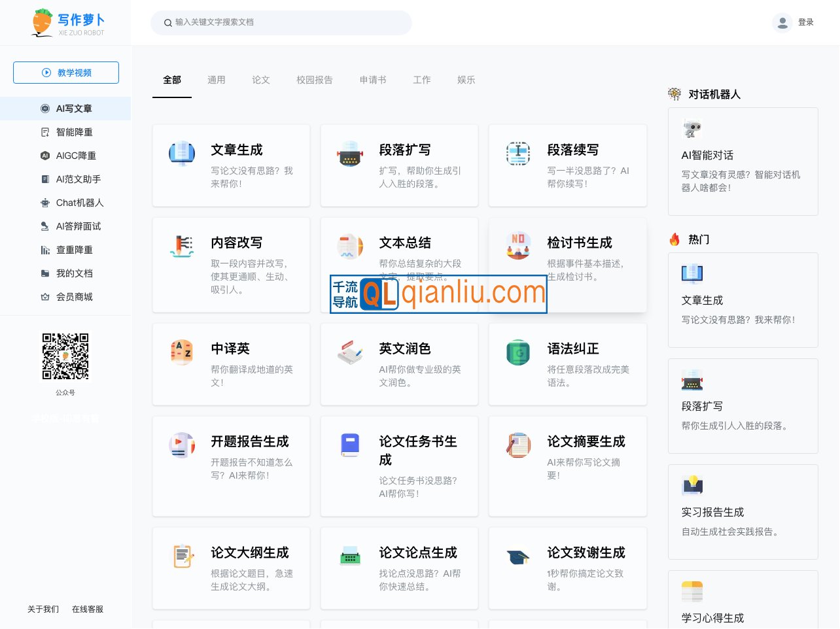The width and height of the screenshot is (840, 629).
Task: Open 智能降重 in the sidebar
Action: point(74,132)
